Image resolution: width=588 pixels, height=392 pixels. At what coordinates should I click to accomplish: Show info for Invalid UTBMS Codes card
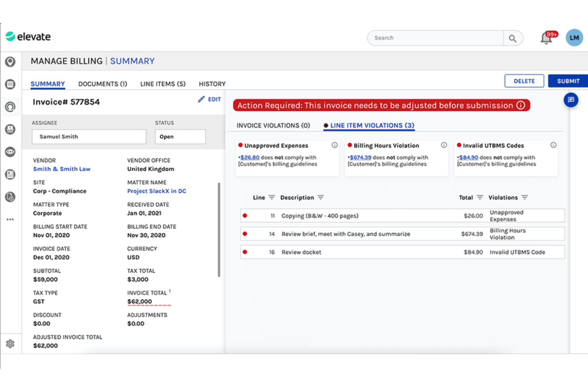(553, 145)
